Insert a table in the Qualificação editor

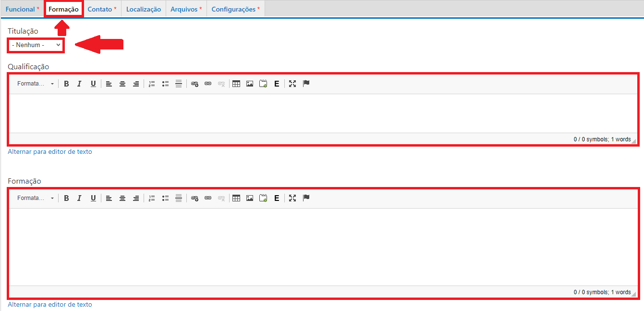coord(236,84)
